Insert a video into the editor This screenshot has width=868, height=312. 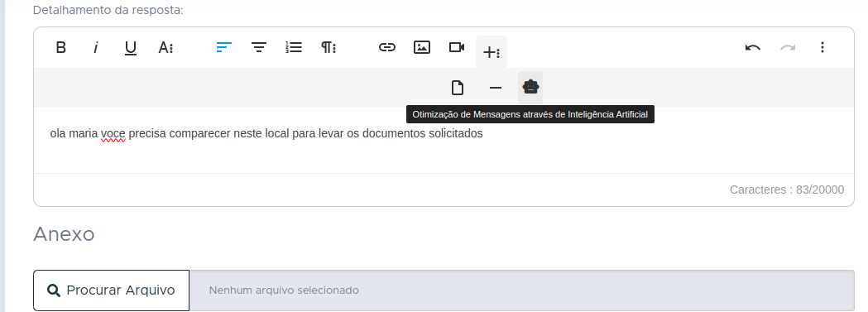click(457, 47)
